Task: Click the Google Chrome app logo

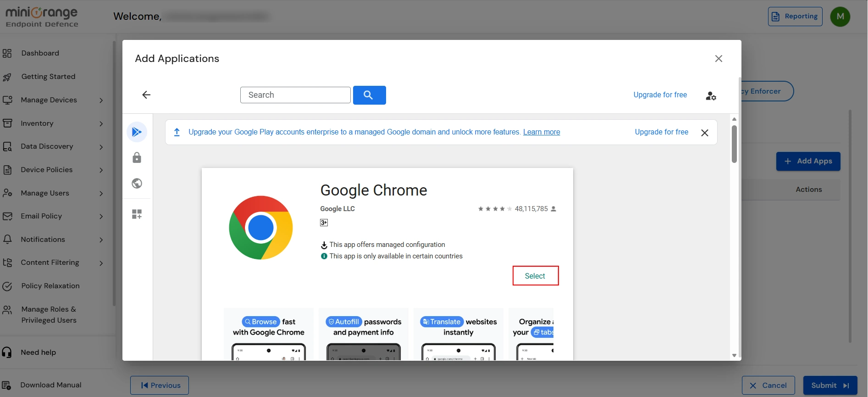Action: pos(261,228)
